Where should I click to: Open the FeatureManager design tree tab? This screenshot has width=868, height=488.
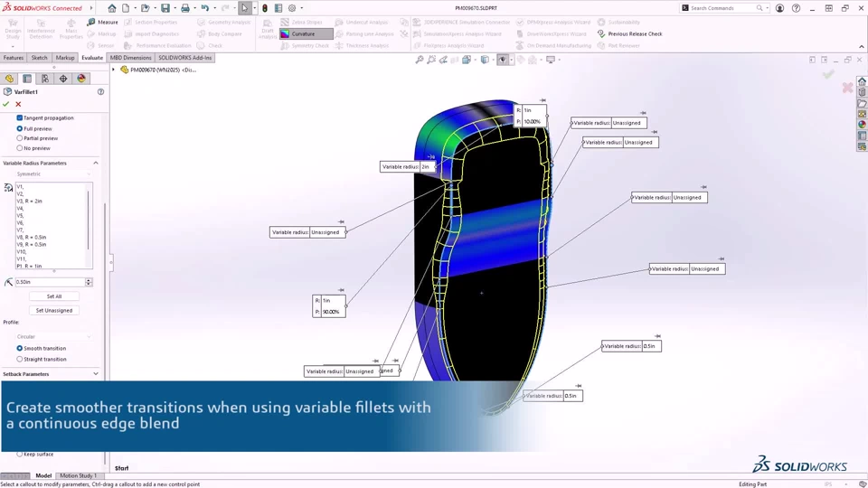pos(9,79)
